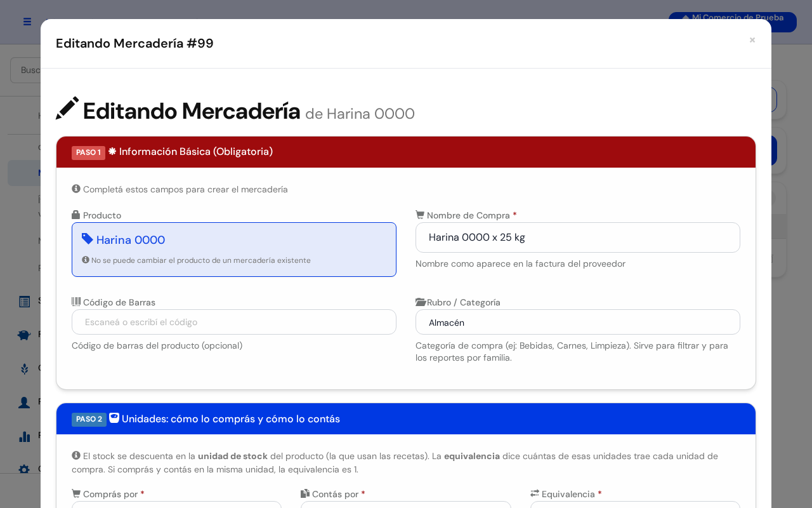This screenshot has height=508, width=812.
Task: Click the Editando Mercadería #99 dialog title
Action: 134,43
